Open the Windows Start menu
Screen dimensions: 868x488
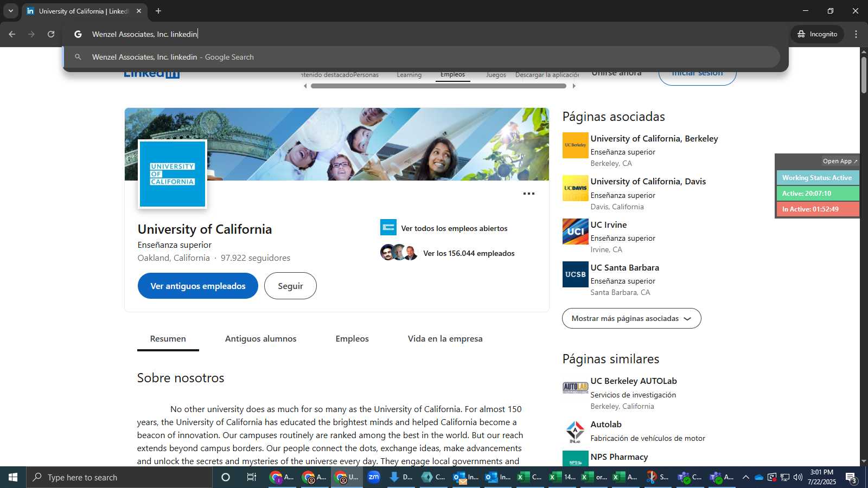coord(13,477)
